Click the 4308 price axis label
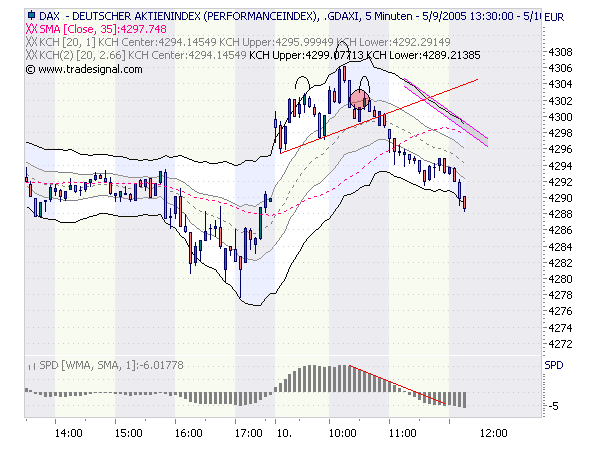Image resolution: width=600 pixels, height=450 pixels. (x=560, y=52)
